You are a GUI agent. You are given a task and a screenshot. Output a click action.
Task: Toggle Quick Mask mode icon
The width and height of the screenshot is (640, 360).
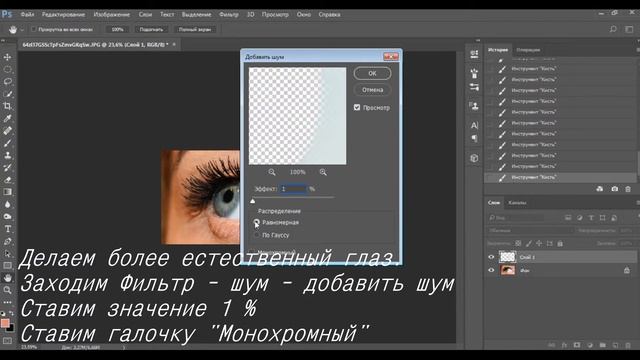[x=7, y=340]
